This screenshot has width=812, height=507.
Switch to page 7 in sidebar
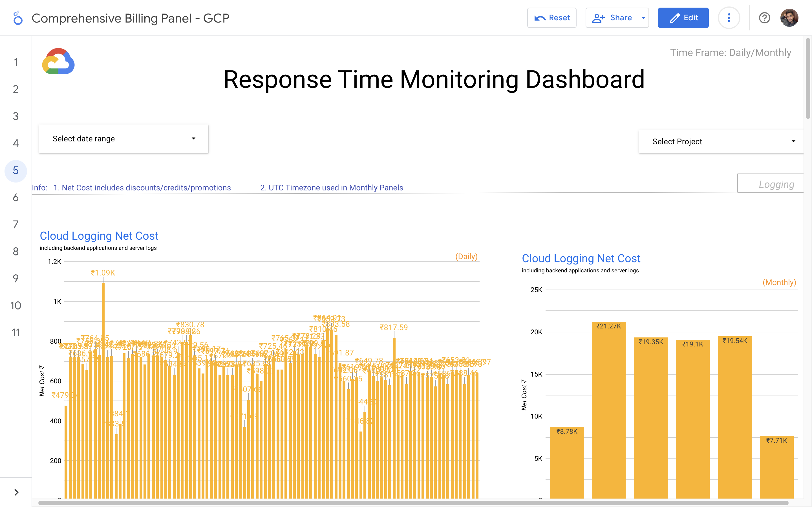coord(16,224)
